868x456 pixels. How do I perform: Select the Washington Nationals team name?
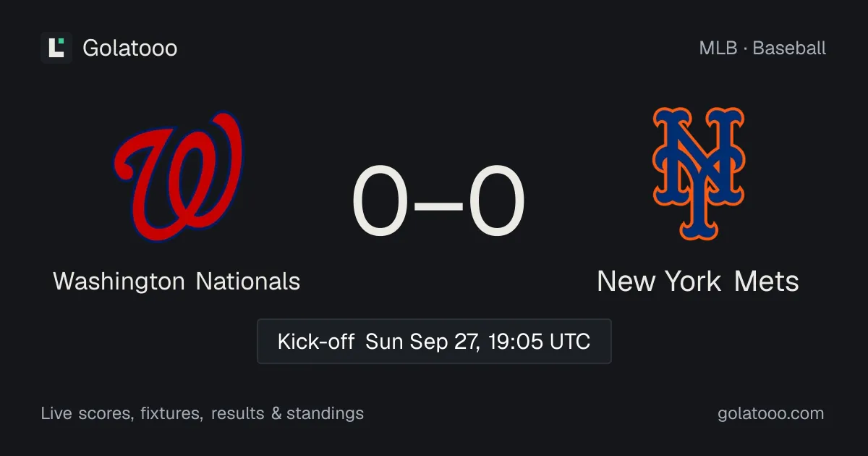click(176, 281)
